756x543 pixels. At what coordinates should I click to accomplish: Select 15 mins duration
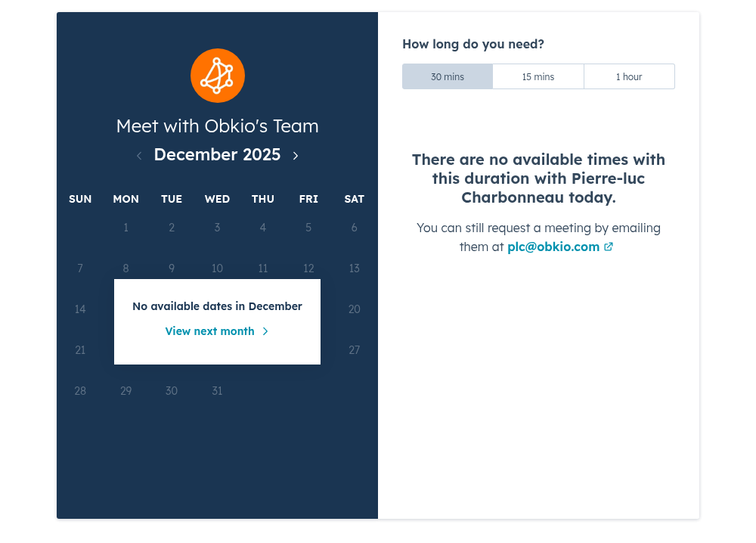(x=538, y=76)
